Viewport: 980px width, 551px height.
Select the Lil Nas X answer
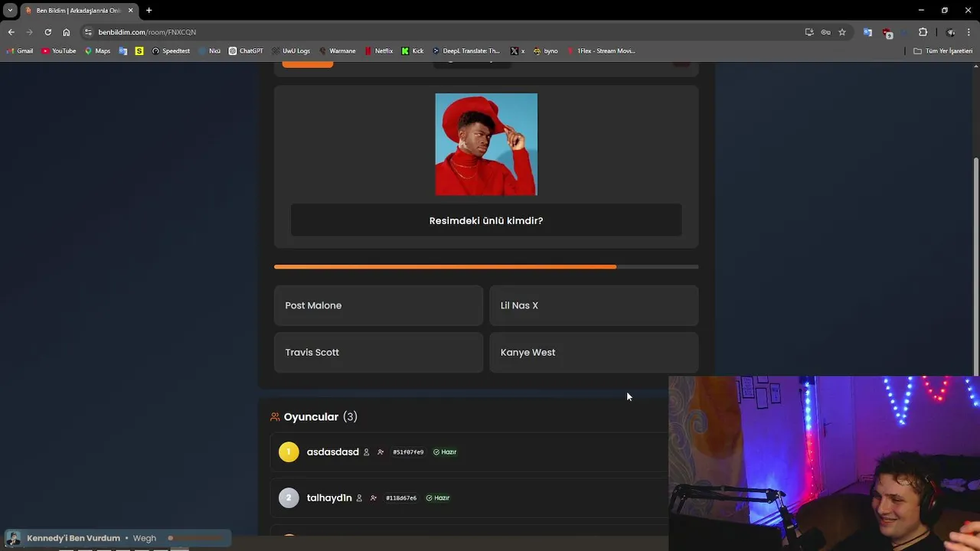[593, 305]
